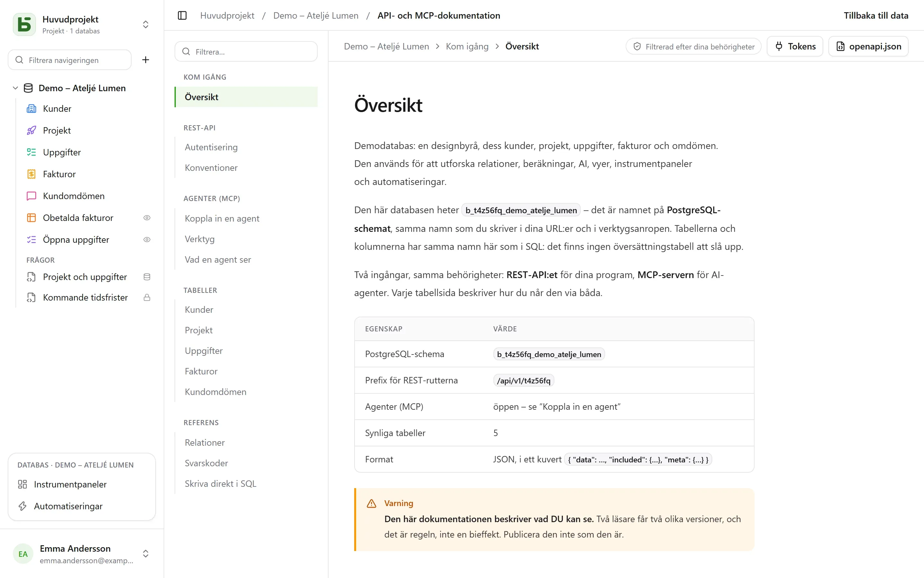Click Filtrerad efter dina behörigheter badge
The height and width of the screenshot is (578, 924).
pyautogui.click(x=693, y=46)
